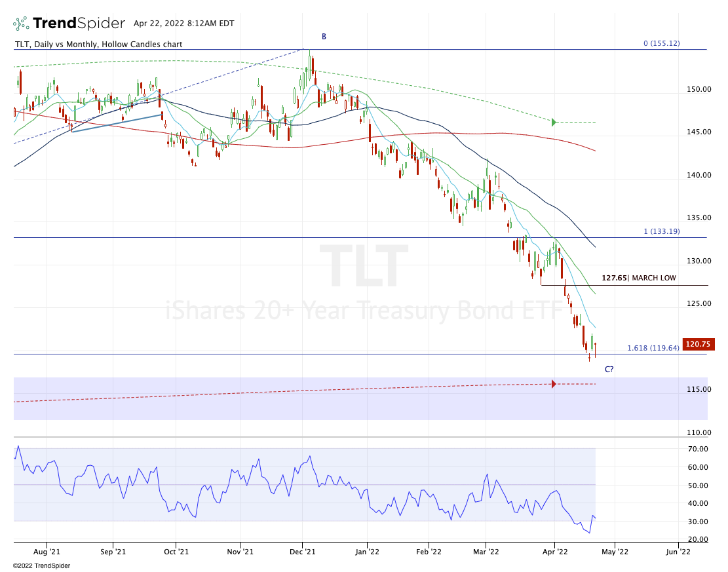The height and width of the screenshot is (572, 728).
Task: Click the 150.00 price axis label
Action: tap(699, 89)
